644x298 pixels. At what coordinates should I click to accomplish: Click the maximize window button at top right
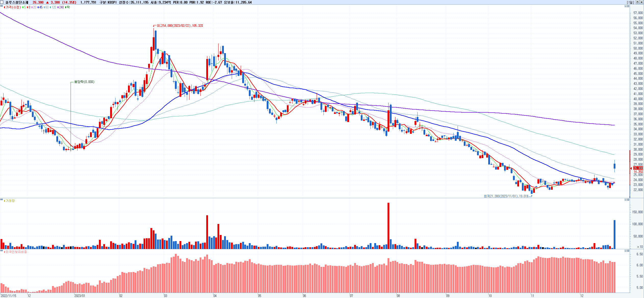coord(637,2)
